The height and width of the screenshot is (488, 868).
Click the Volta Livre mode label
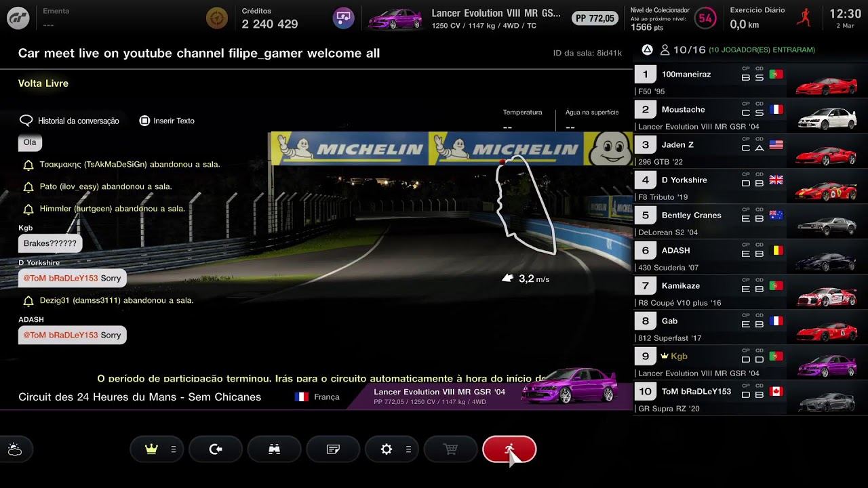pos(43,83)
